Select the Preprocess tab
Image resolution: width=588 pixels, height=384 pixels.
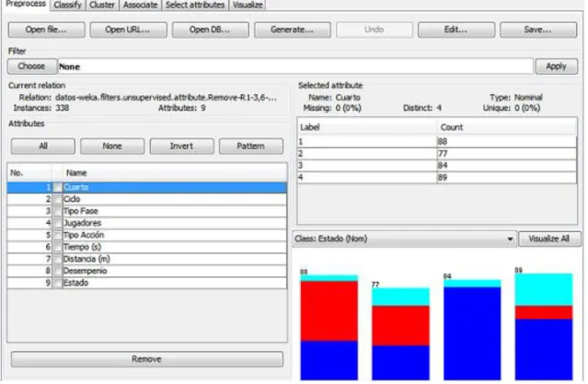click(x=25, y=5)
